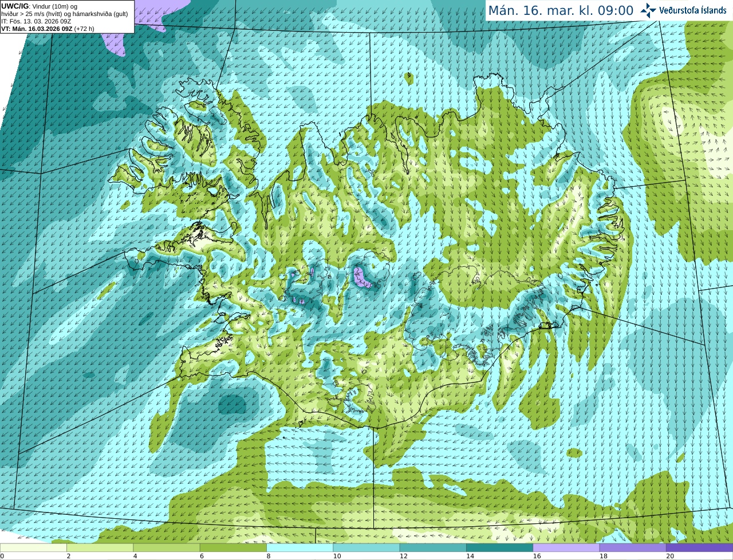Viewport: 733px width, 560px height.
Task: Pick the 10–12 m/s turquoise swatch
Action: pos(366,547)
